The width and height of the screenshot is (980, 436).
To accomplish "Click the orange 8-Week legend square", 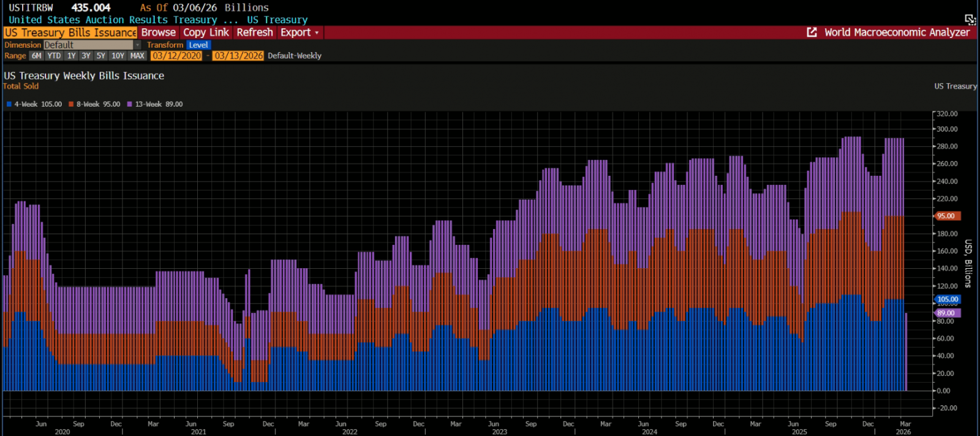I will [x=71, y=104].
